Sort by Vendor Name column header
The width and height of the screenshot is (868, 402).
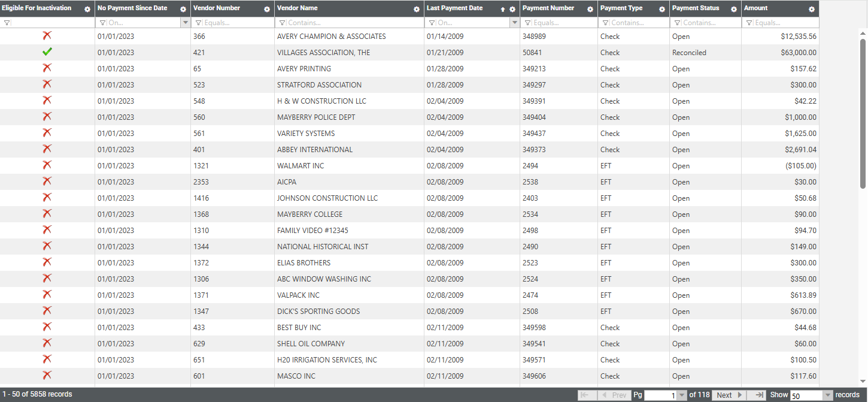(x=298, y=8)
